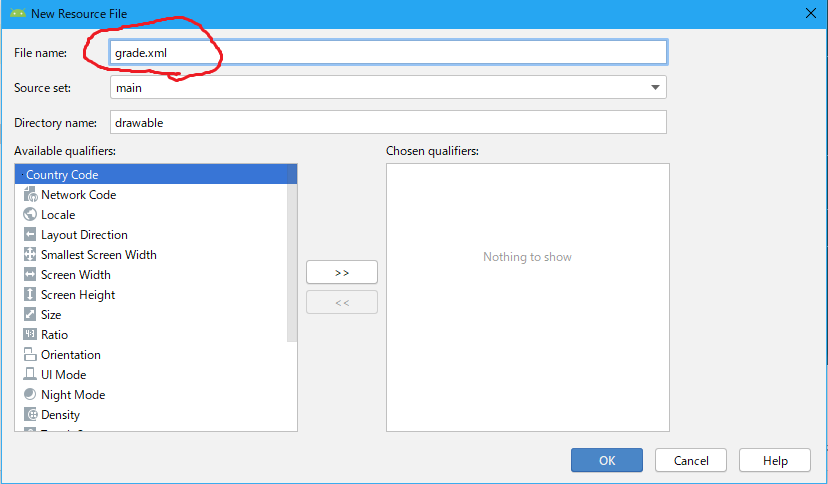Click the << remove qualifier button

[342, 302]
